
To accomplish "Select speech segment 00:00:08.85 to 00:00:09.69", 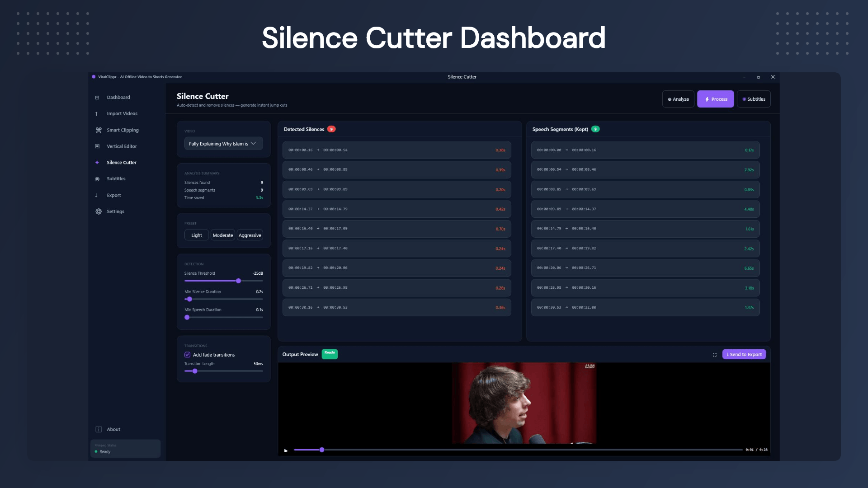I will click(645, 189).
